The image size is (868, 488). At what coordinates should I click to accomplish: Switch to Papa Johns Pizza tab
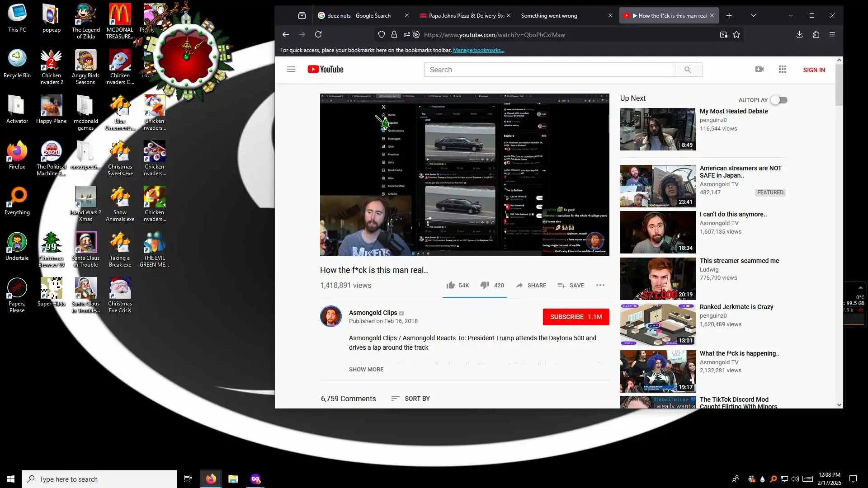(x=466, y=15)
